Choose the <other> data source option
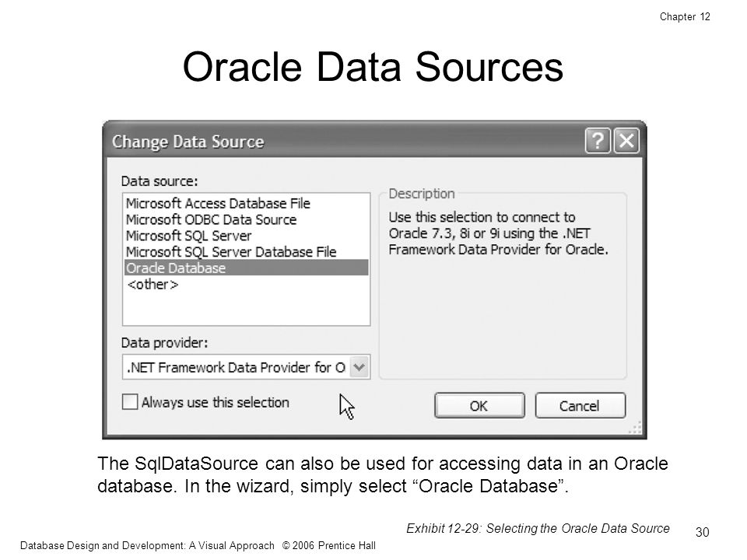The height and width of the screenshot is (560, 747). pos(153,285)
